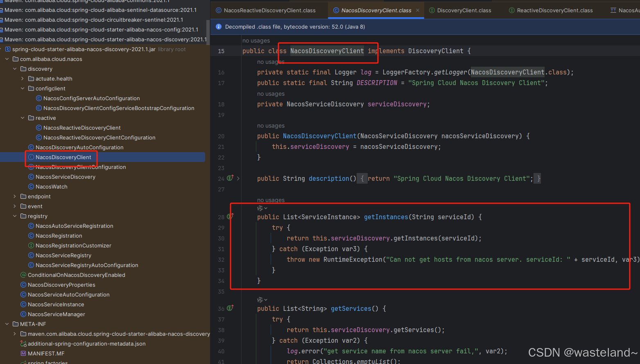Screen dimensions: 640x364
Task: Click the "no usages" hint above class declaration
Action: pos(256,40)
